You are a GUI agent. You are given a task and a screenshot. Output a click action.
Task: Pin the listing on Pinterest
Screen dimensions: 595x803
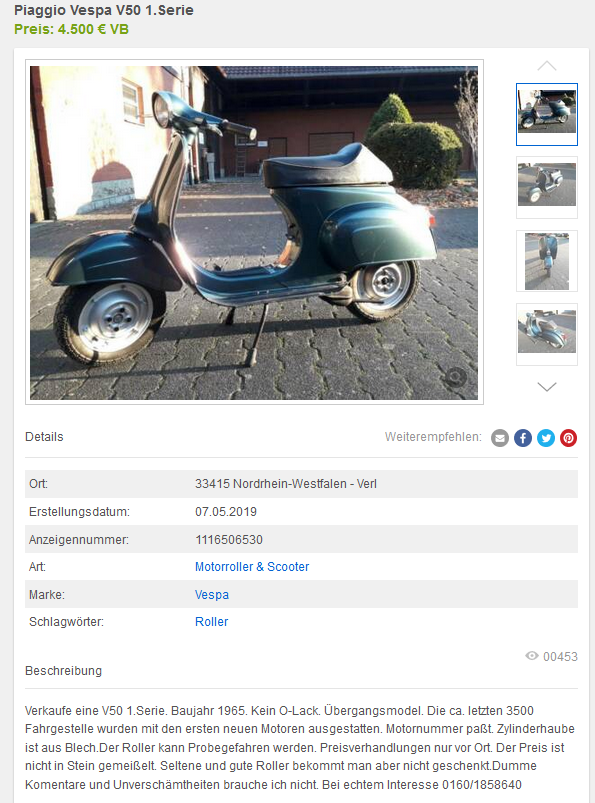pos(568,438)
